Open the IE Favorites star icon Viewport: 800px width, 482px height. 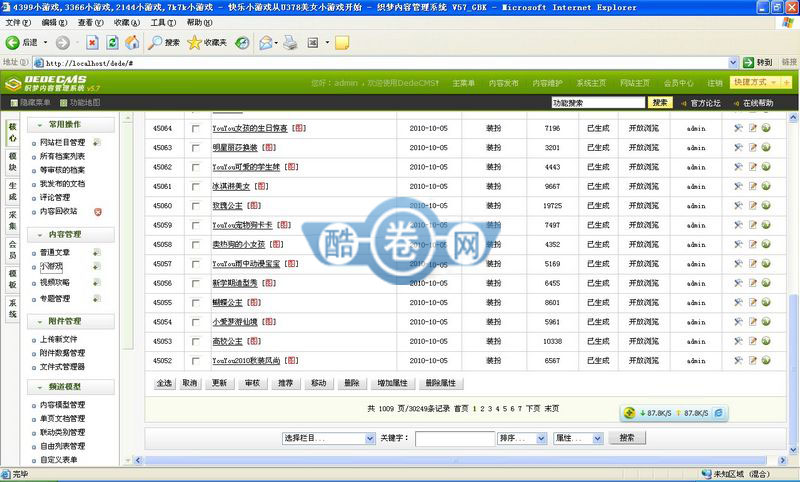pyautogui.click(x=194, y=42)
